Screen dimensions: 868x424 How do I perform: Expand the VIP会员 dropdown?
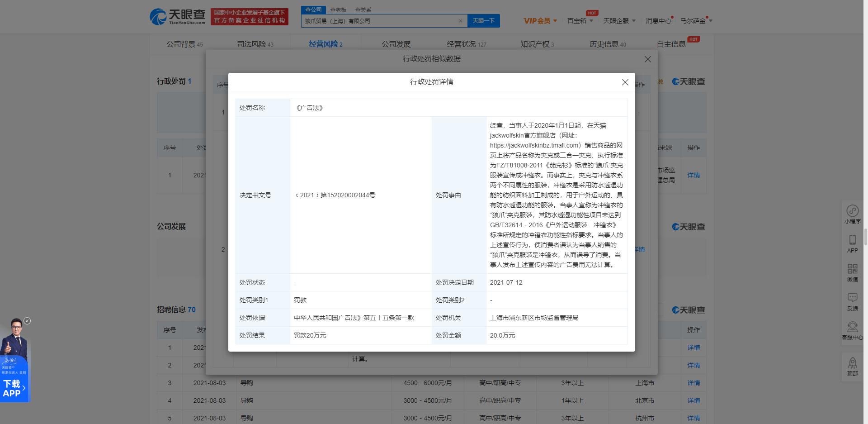(540, 21)
